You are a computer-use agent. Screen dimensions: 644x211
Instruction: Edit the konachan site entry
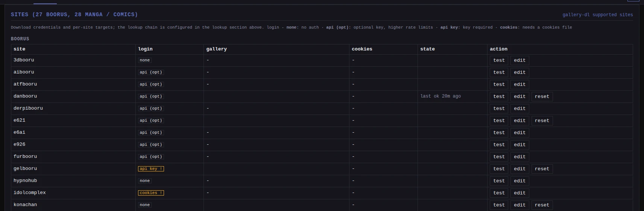(519, 205)
